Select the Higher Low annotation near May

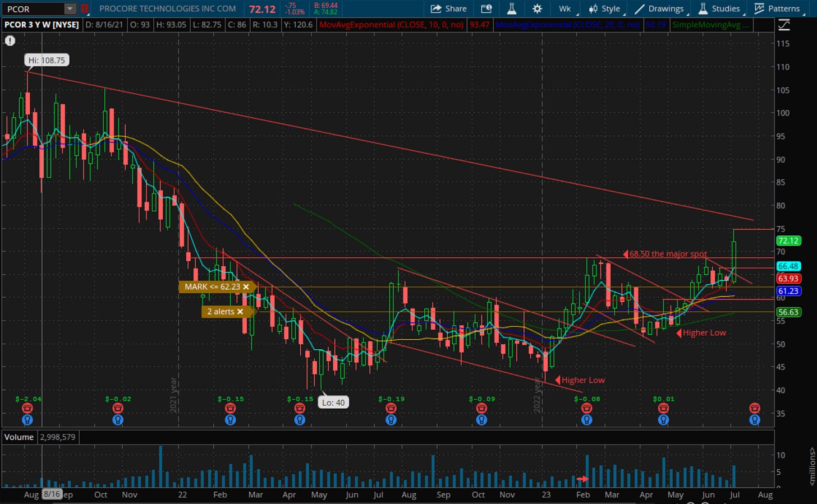[x=701, y=333]
